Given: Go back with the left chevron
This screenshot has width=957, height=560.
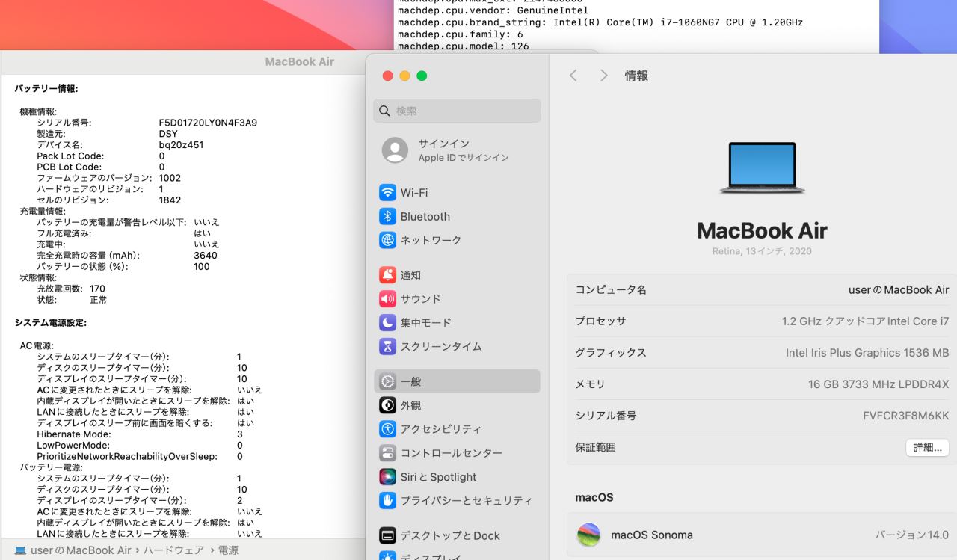Looking at the screenshot, I should click(x=573, y=76).
